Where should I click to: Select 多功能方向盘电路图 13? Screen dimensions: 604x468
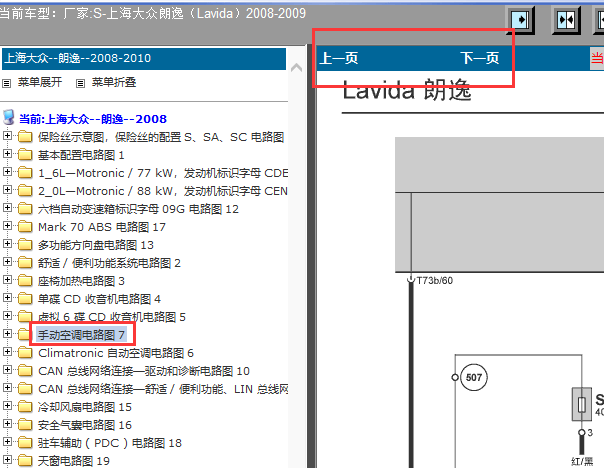click(x=96, y=245)
